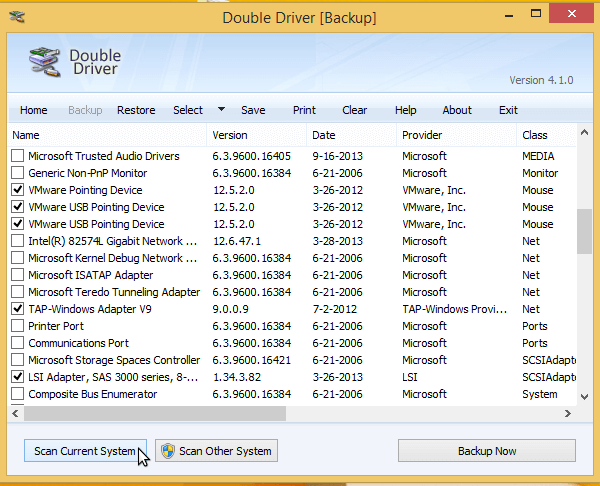Check the Communications Port checkbox
The height and width of the screenshot is (486, 600).
point(17,343)
